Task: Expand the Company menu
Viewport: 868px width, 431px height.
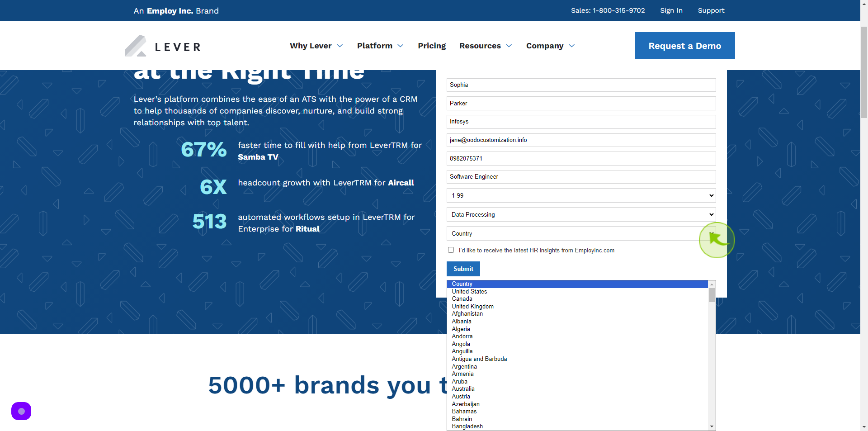Action: [x=550, y=46]
